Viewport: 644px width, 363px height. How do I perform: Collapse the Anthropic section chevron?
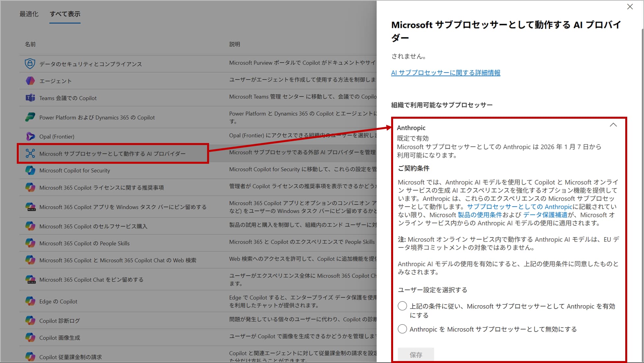tap(613, 125)
